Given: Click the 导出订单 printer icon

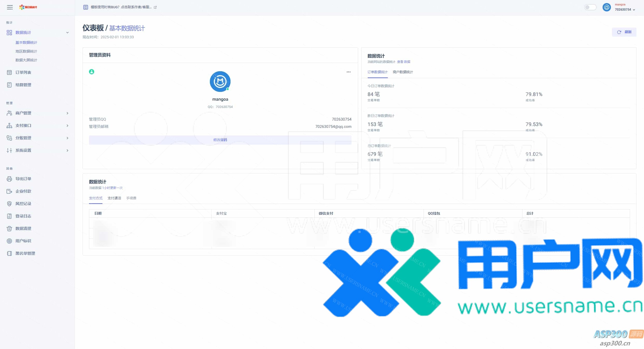Looking at the screenshot, I should point(9,179).
